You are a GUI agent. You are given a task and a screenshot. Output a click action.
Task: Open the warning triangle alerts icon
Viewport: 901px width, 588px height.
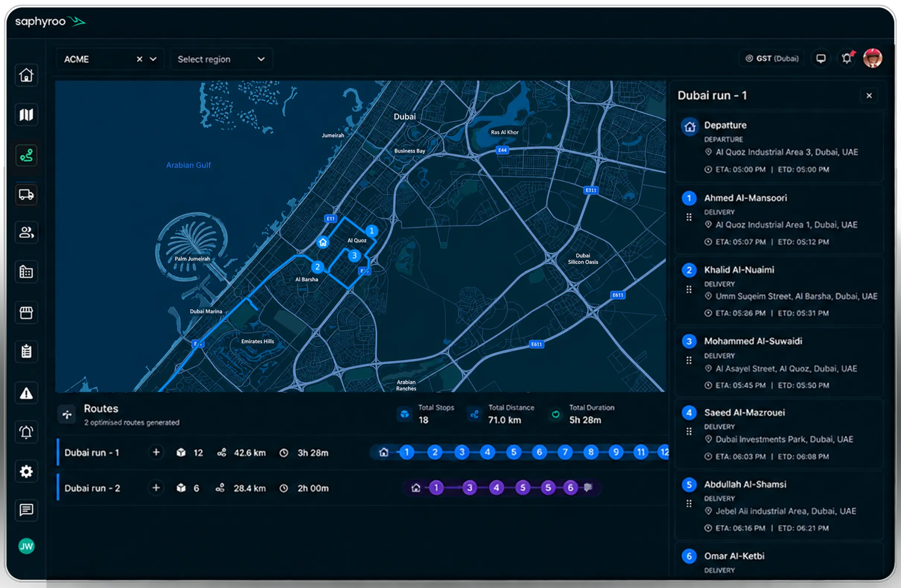coord(26,393)
